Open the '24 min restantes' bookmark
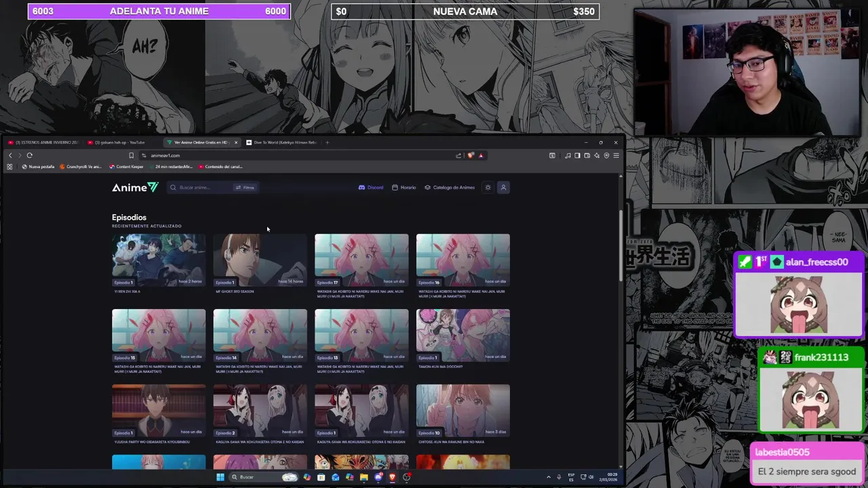Image resolution: width=868 pixels, height=488 pixels. pyautogui.click(x=170, y=166)
